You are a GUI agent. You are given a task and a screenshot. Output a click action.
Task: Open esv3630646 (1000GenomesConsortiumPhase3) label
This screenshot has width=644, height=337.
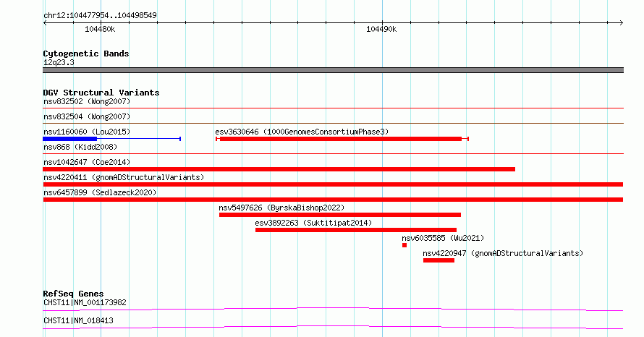(302, 132)
